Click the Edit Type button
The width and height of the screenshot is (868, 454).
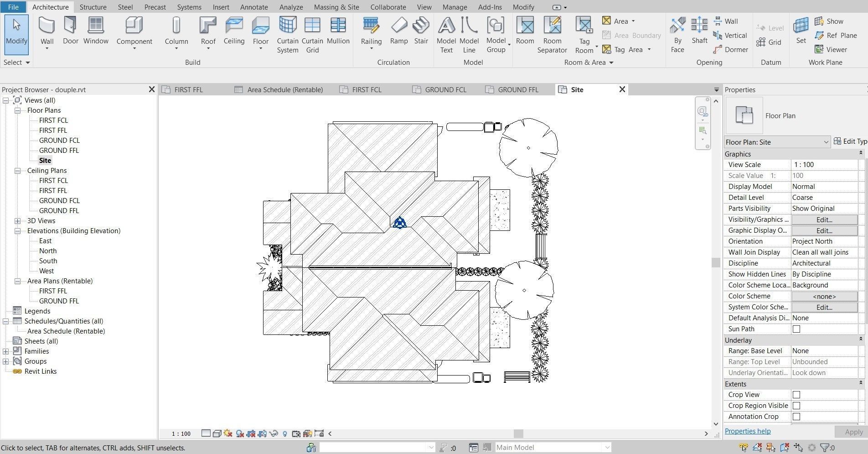pos(851,141)
